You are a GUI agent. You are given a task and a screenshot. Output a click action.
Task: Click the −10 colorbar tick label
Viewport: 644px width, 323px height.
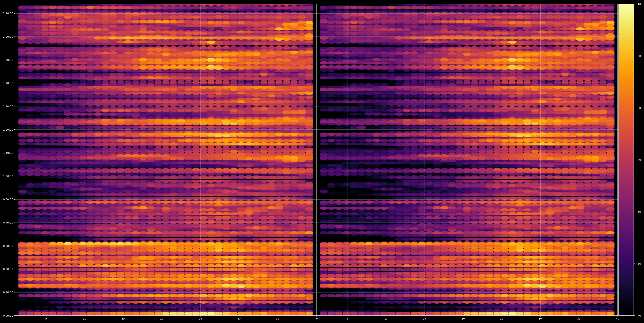638,4
